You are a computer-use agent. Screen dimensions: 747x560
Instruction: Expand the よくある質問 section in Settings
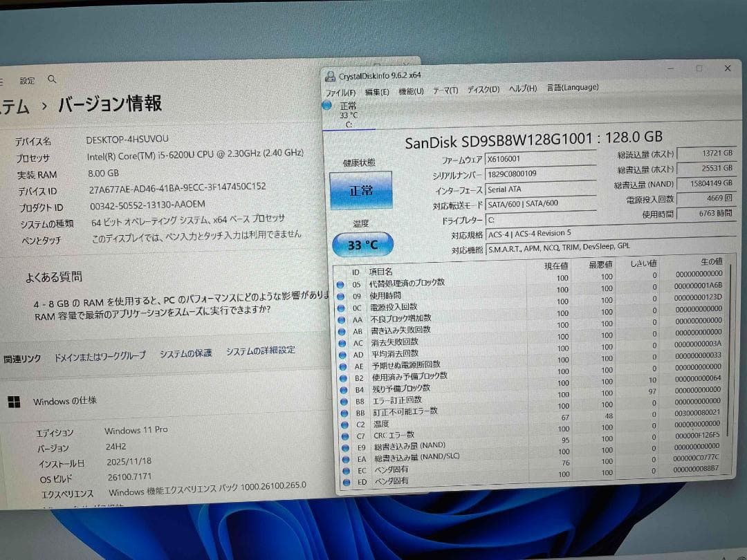point(53,277)
